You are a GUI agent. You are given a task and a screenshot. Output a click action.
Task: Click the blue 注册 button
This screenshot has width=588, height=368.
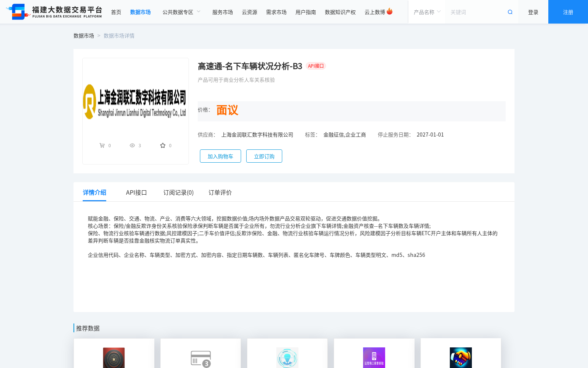coord(568,12)
